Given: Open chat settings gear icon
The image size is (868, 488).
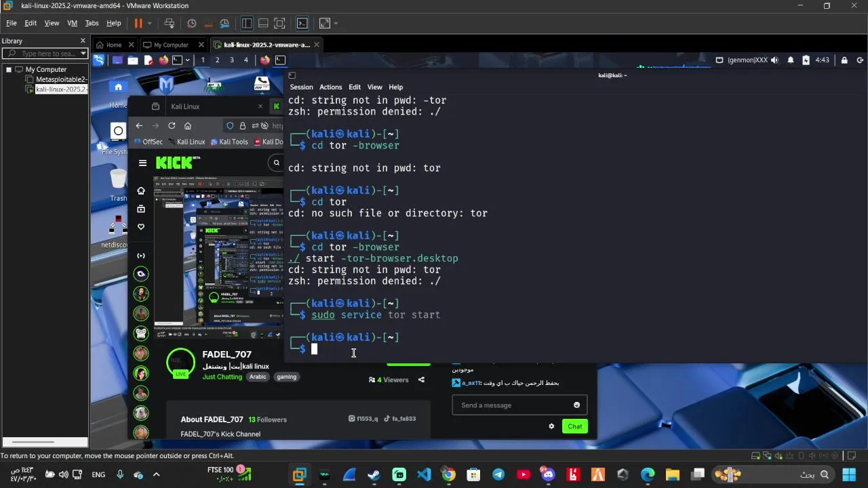Looking at the screenshot, I should (x=551, y=426).
